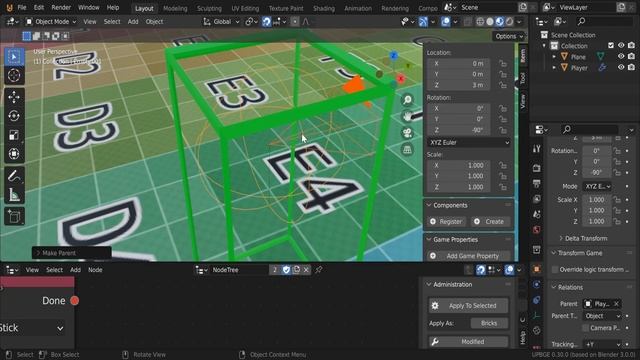Image resolution: width=640 pixels, height=360 pixels.
Task: Click the Scale X 1.000 field in sidebar
Action: point(459,165)
